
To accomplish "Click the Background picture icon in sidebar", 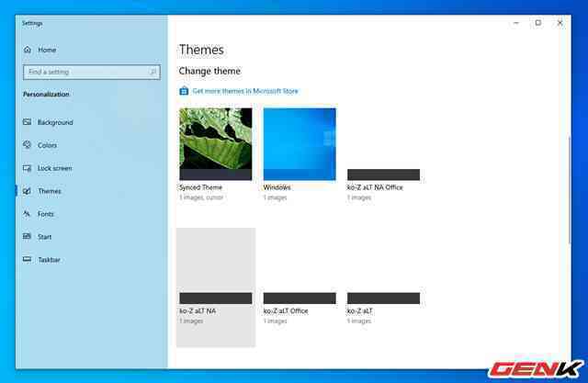I will (27, 122).
